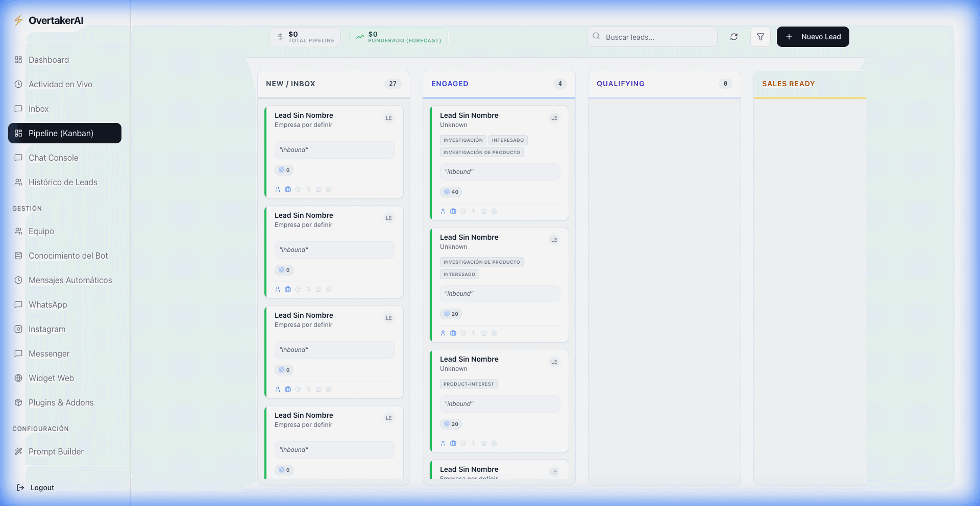Refresh the pipeline using the circular refresh icon

point(734,37)
